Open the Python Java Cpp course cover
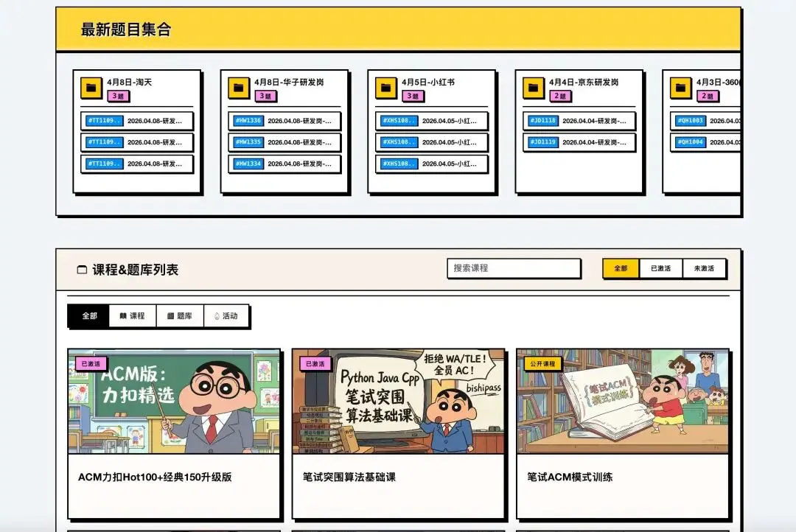The height and width of the screenshot is (532, 796). pyautogui.click(x=399, y=401)
